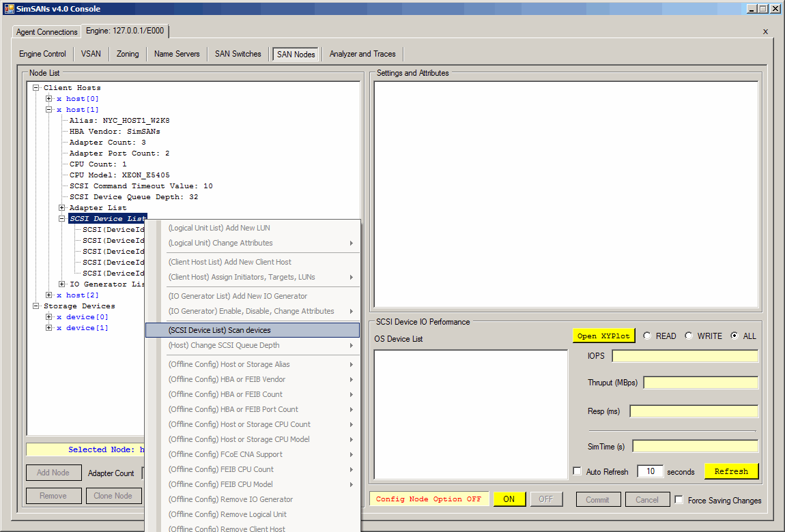The image size is (785, 532).
Task: Check Force Saving Changes box
Action: click(x=679, y=500)
